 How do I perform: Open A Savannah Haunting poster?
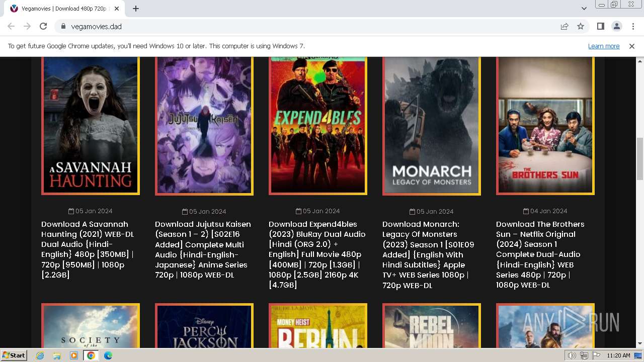[91, 126]
